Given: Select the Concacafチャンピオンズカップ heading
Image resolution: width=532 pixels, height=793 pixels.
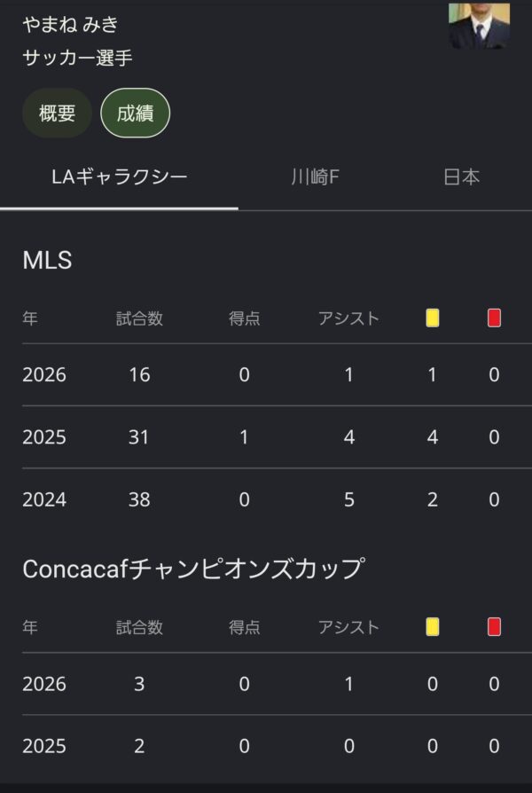Looking at the screenshot, I should click(x=193, y=569).
